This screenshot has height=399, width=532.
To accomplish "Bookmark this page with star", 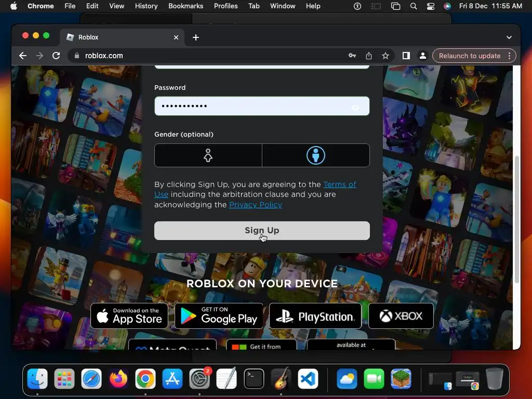I will tap(385, 56).
